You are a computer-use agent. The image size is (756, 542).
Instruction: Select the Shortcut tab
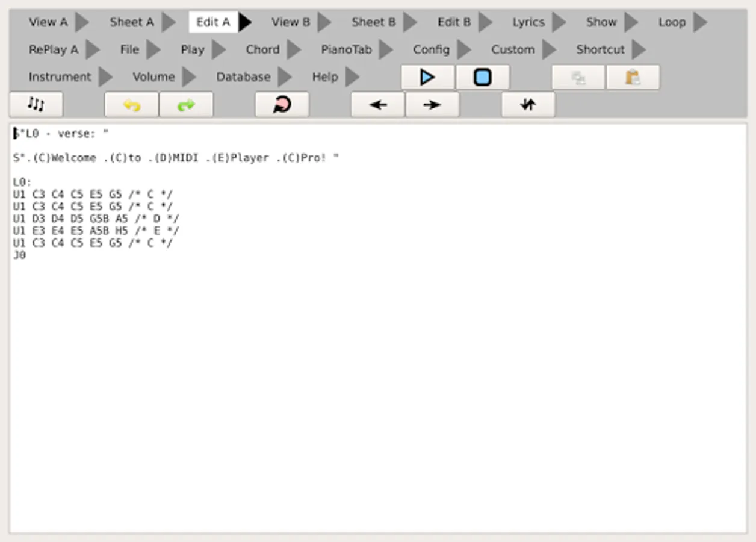tap(600, 49)
